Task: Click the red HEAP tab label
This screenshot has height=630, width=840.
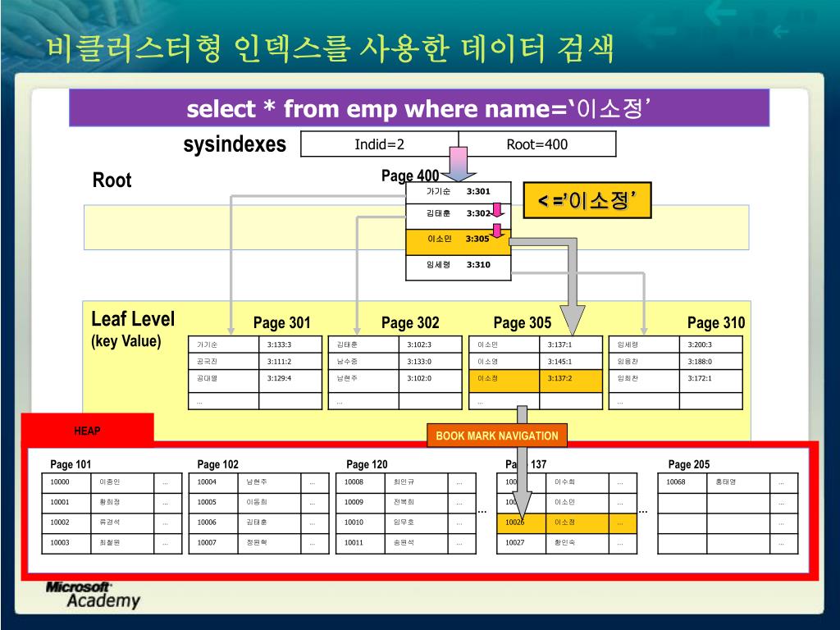Action: (87, 431)
